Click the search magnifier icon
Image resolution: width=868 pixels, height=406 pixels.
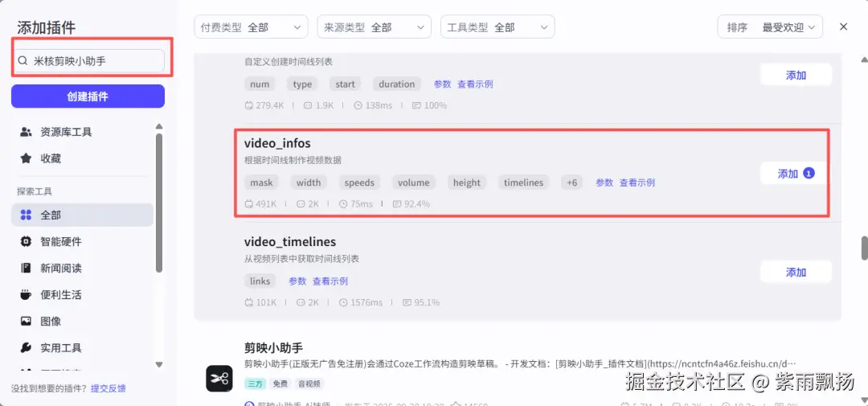[x=23, y=61]
